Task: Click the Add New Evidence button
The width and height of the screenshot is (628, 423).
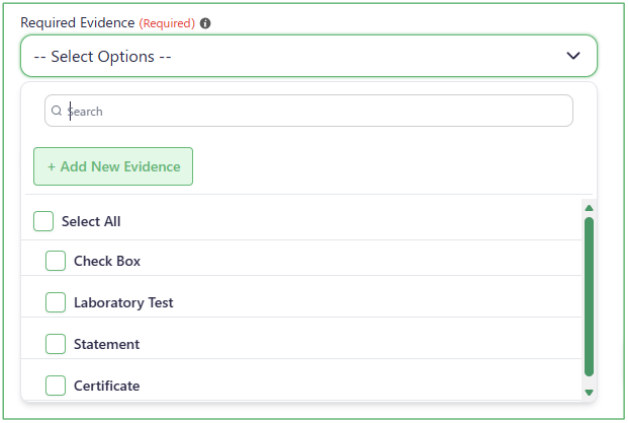Action: point(113,166)
